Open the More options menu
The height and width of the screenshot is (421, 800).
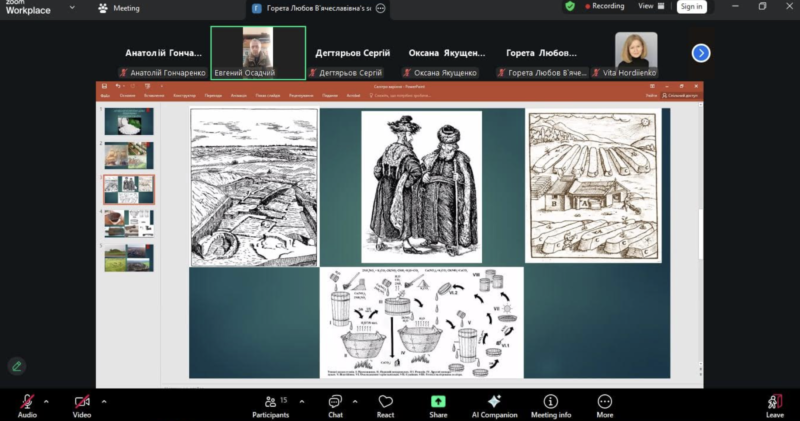pyautogui.click(x=605, y=402)
